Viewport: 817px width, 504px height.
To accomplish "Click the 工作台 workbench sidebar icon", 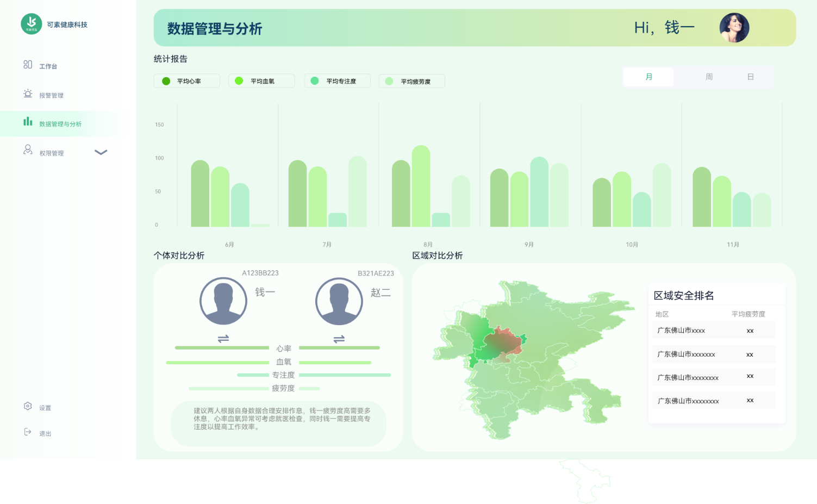I will click(x=28, y=65).
